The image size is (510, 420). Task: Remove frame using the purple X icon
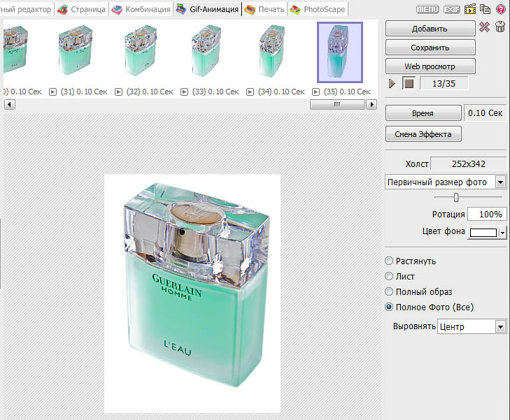coord(484,27)
